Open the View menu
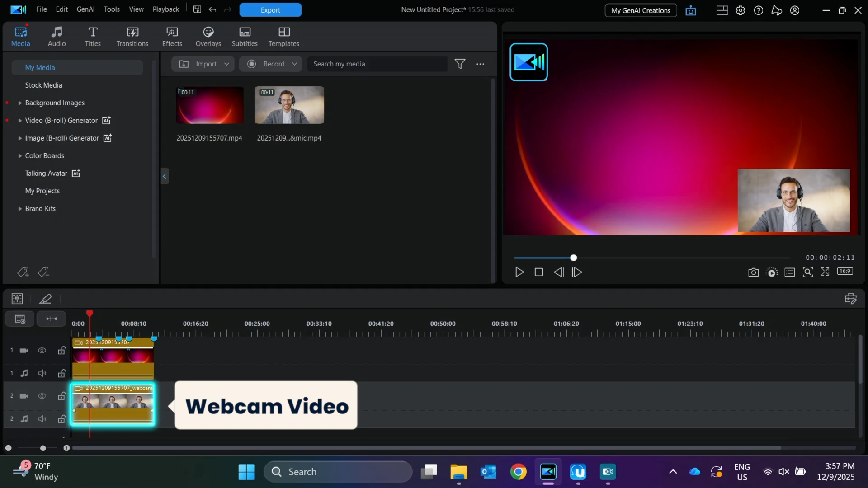Screen dimensions: 868x488 pos(136,9)
